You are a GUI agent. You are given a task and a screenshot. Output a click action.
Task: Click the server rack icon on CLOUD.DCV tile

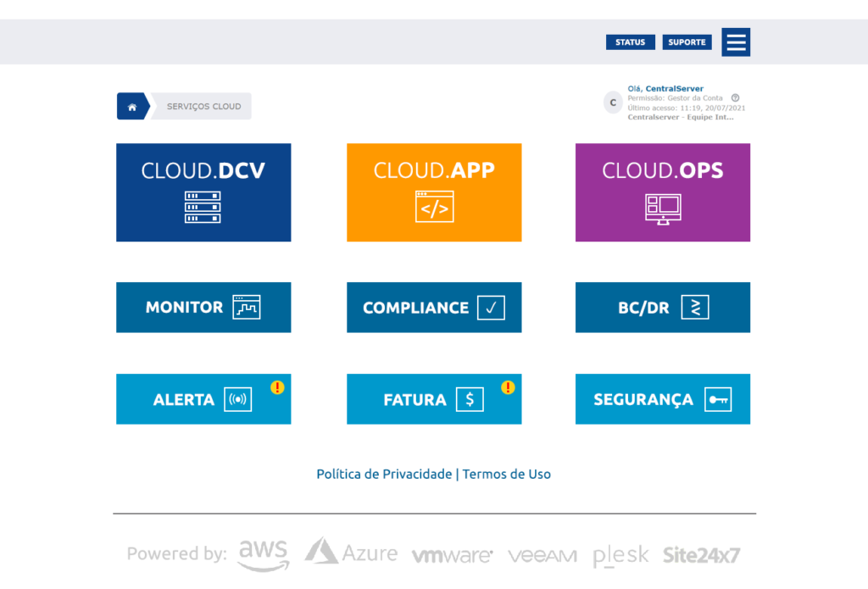203,206
